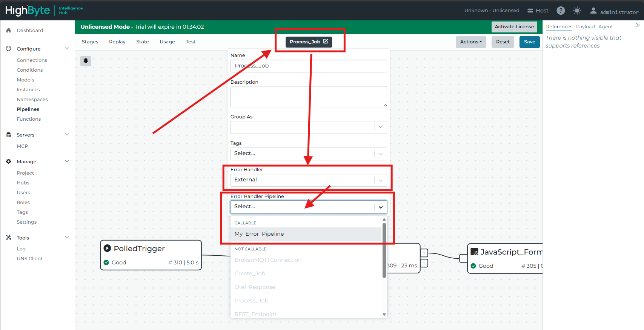Collapse the right panel with double chevron

tap(638, 25)
